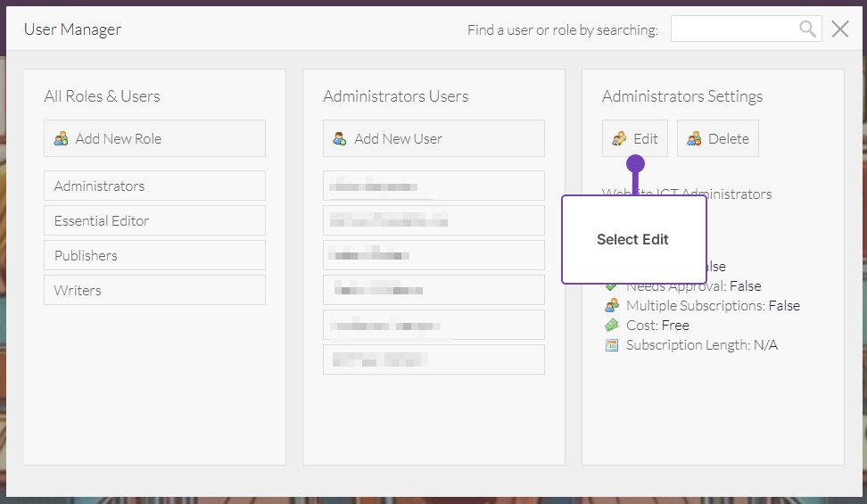This screenshot has height=504, width=867.
Task: Open the Publishers role
Action: tap(154, 255)
